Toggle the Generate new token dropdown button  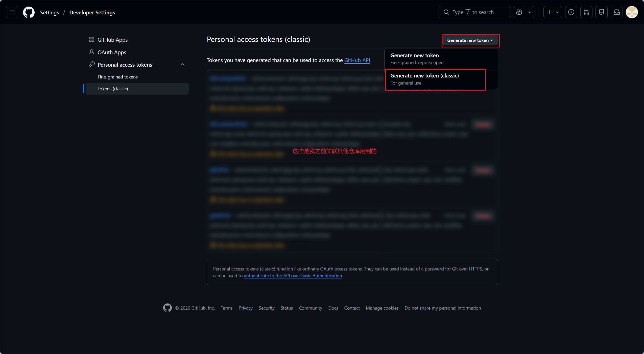point(470,40)
